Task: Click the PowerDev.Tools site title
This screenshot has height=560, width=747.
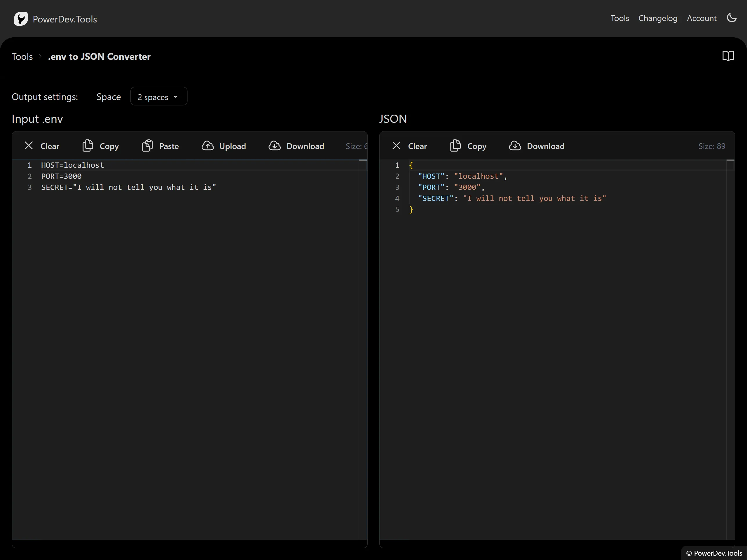Action: point(65,19)
